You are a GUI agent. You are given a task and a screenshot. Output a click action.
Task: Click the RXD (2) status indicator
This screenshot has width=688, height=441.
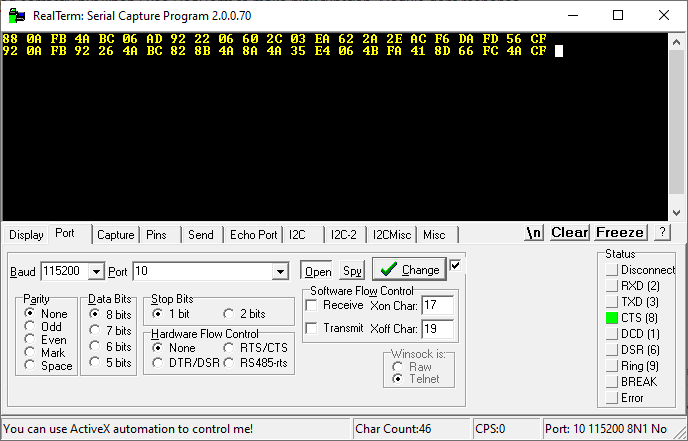(612, 286)
